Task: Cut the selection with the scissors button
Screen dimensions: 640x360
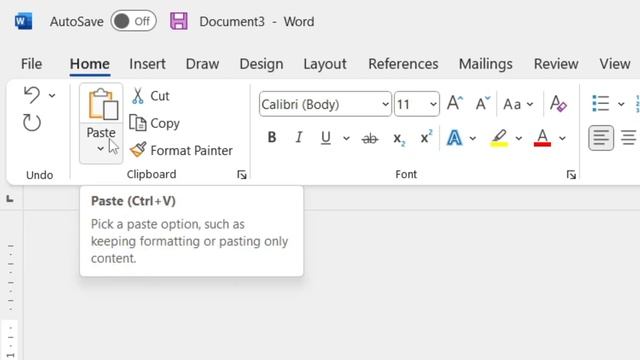Action: click(x=150, y=96)
